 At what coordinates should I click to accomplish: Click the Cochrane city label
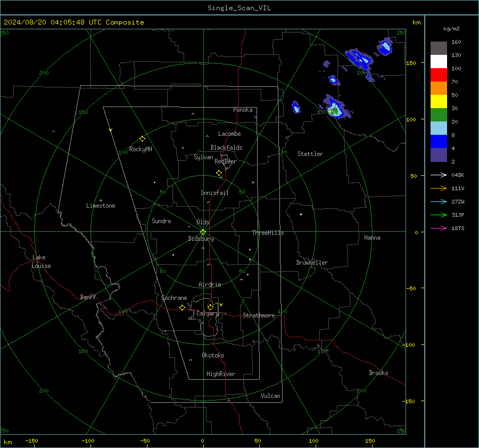pos(174,298)
